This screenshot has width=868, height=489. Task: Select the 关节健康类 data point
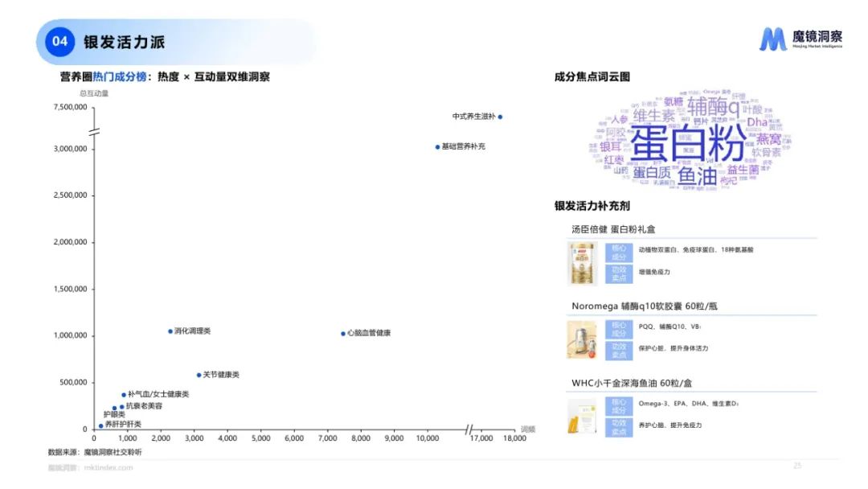point(199,375)
